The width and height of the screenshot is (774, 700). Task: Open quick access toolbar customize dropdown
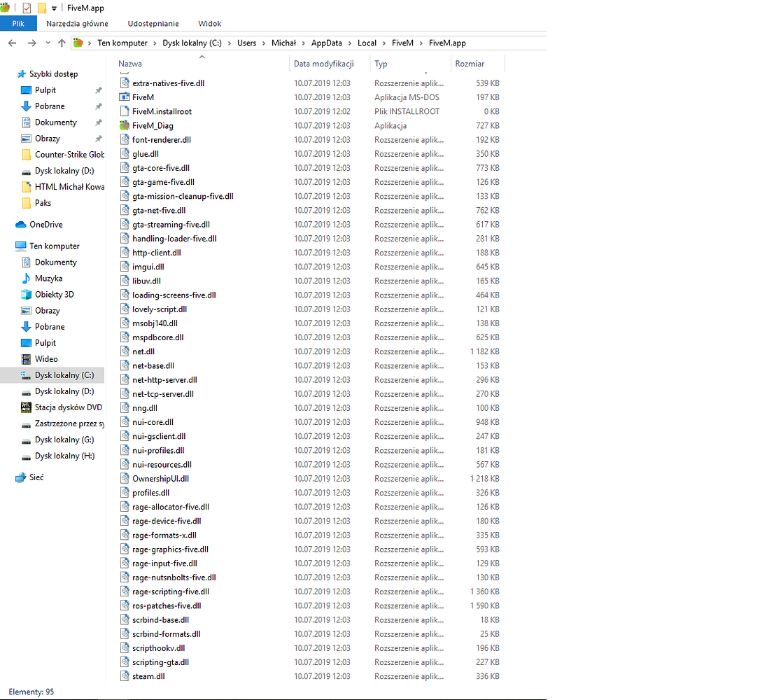tap(54, 8)
